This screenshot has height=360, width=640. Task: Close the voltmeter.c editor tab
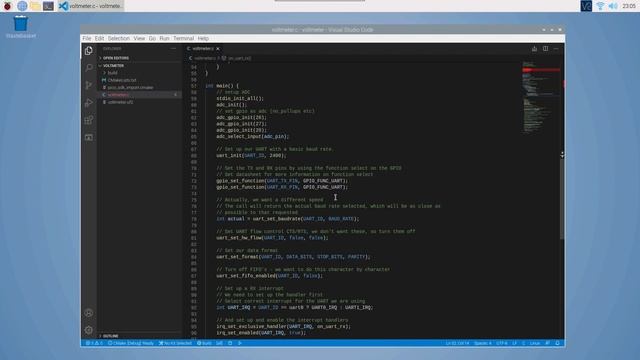click(x=218, y=49)
